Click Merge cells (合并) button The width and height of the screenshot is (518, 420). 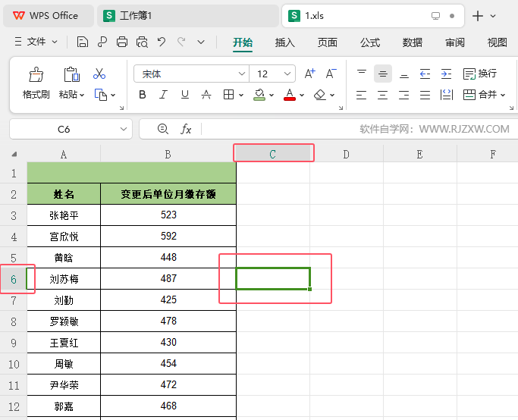point(480,95)
